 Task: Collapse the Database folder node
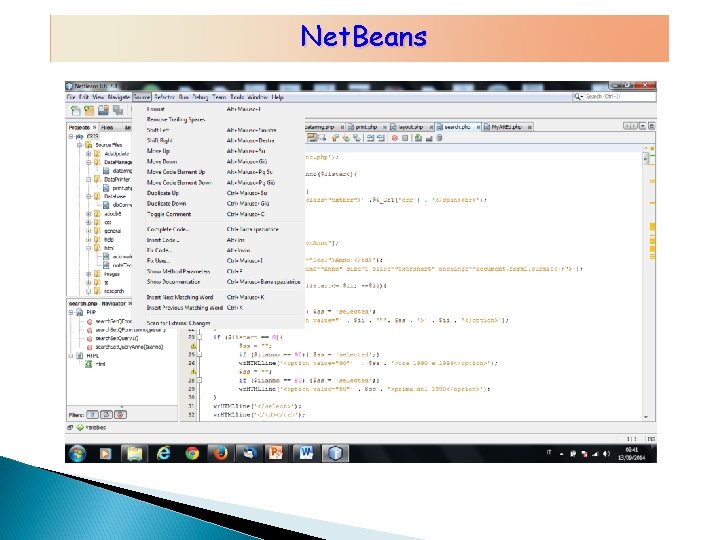[x=89, y=197]
